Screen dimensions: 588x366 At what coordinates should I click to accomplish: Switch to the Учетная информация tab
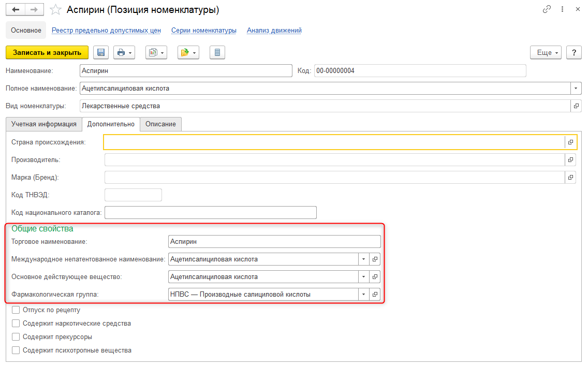pyautogui.click(x=44, y=124)
